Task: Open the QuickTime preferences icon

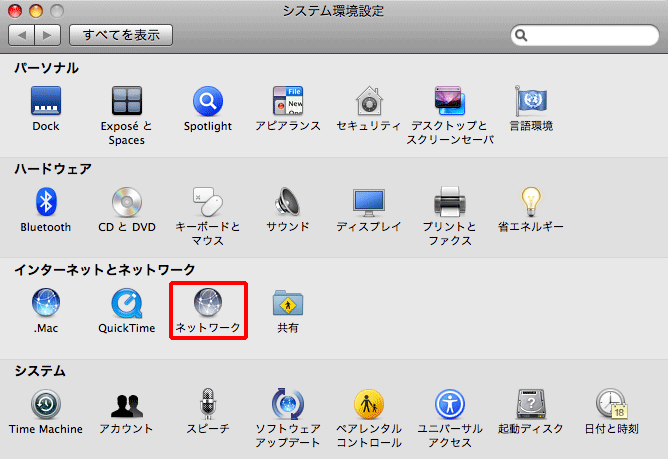Action: point(127,303)
